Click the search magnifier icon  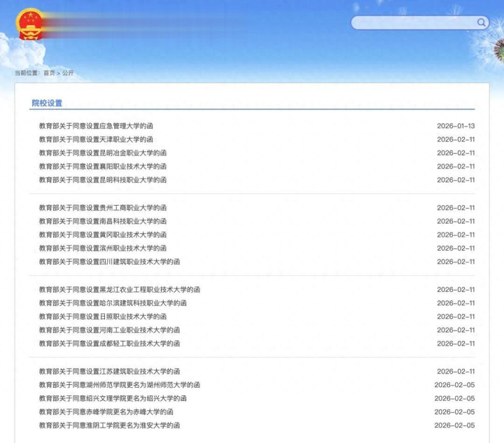pos(481,22)
